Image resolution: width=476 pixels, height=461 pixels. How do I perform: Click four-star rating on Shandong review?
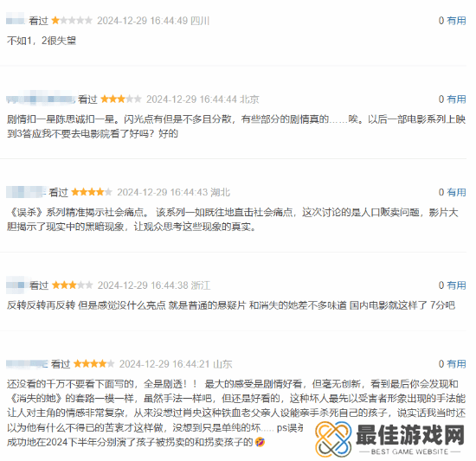coord(93,363)
